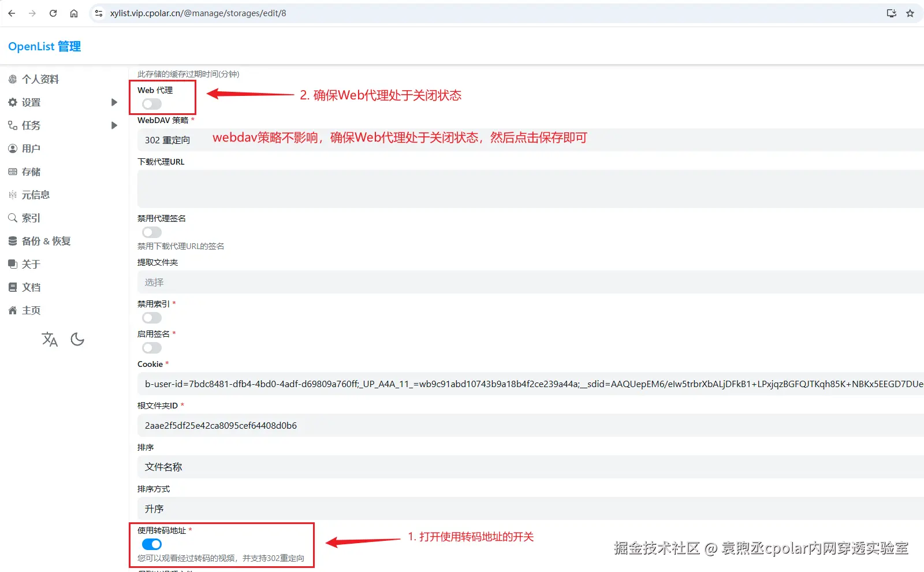The height and width of the screenshot is (572, 924).
Task: Click the 主页 house icon
Action: point(13,310)
